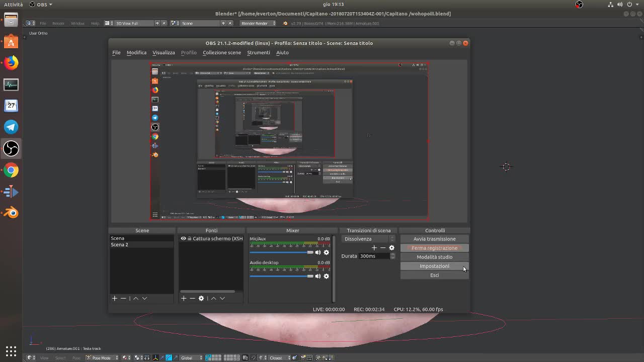Open Telegram from the Ubuntu dock

click(x=11, y=127)
